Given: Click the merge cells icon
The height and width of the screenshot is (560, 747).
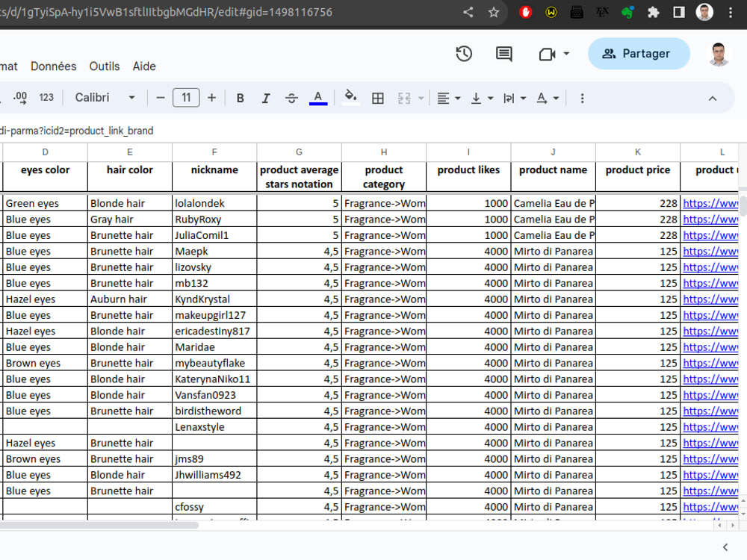Looking at the screenshot, I should pyautogui.click(x=404, y=98).
